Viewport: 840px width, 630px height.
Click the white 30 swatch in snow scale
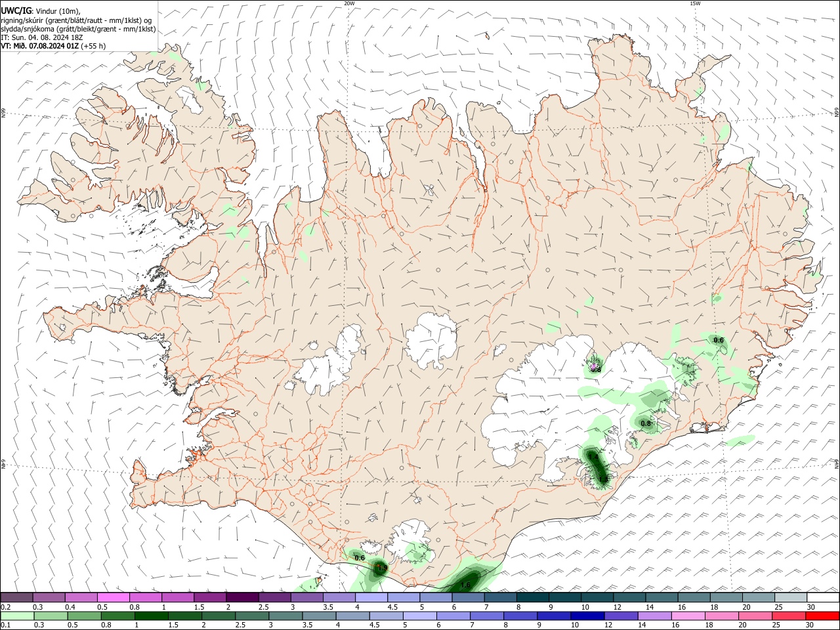click(x=823, y=598)
